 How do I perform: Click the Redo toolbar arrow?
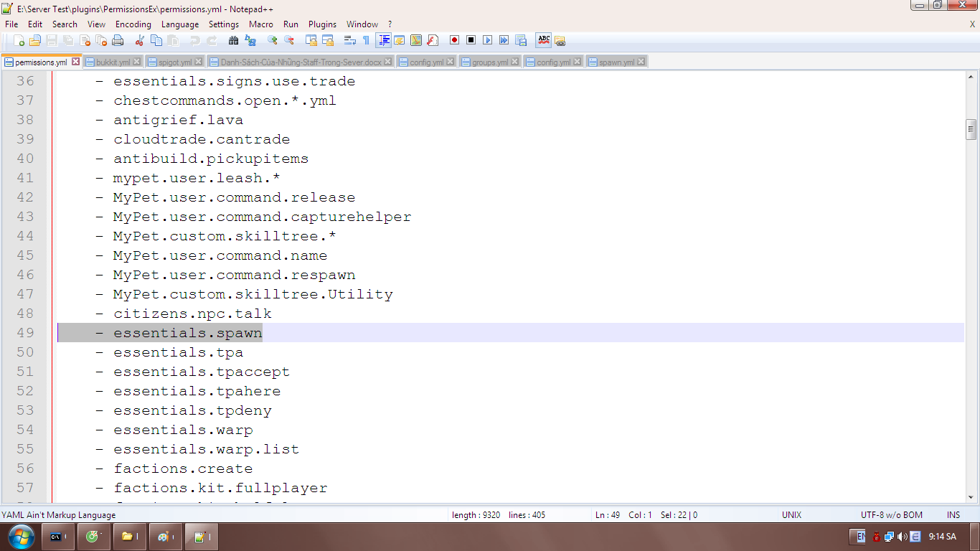coord(212,40)
